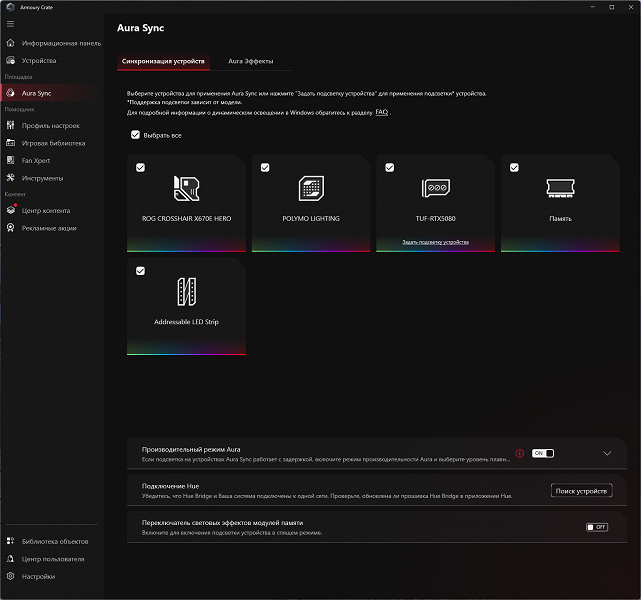Open Настройки in sidebar
This screenshot has height=600, width=641.
pyautogui.click(x=52, y=576)
